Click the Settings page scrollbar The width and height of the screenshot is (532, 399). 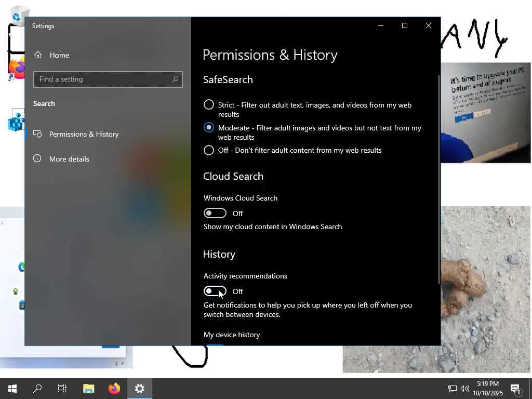[x=438, y=179]
